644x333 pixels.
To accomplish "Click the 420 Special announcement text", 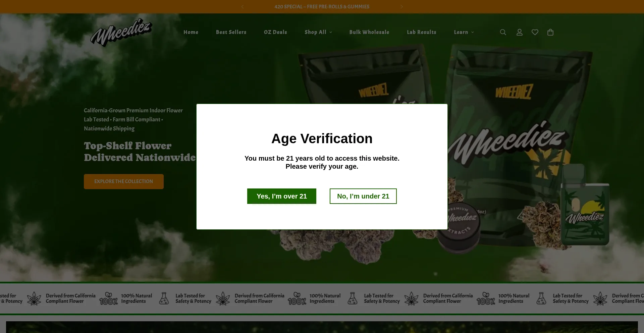I will pyautogui.click(x=322, y=7).
